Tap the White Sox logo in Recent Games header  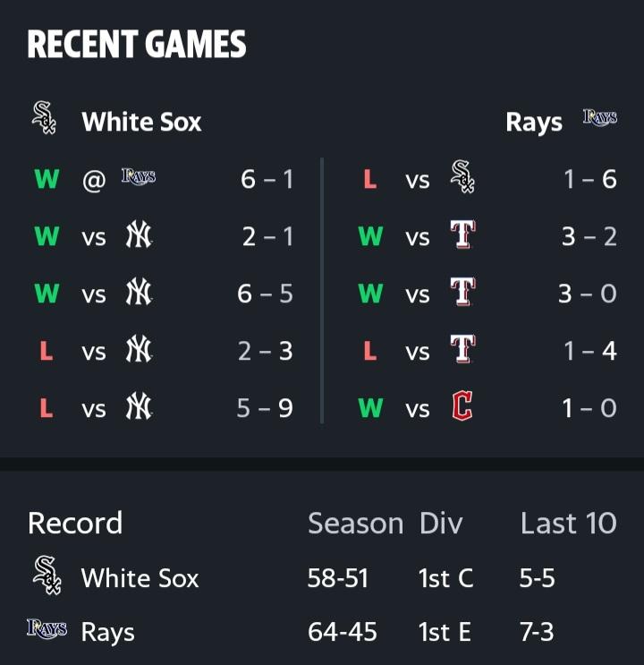tap(44, 117)
